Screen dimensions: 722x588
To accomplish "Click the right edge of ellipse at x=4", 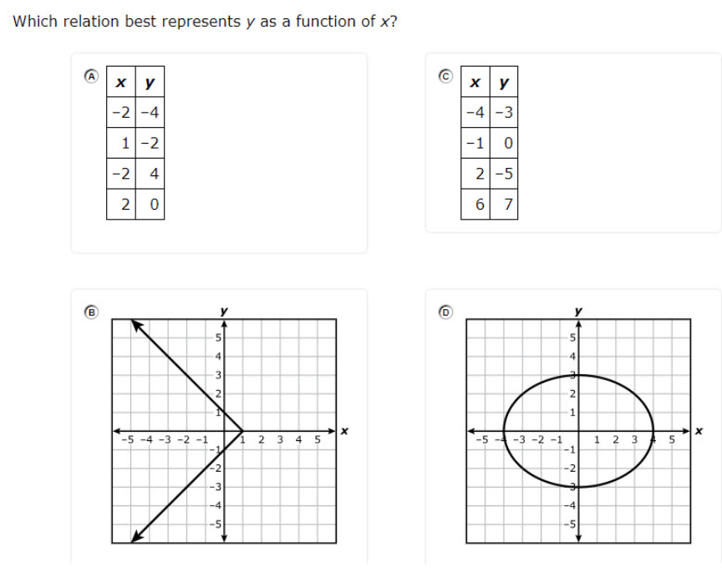I will [653, 431].
